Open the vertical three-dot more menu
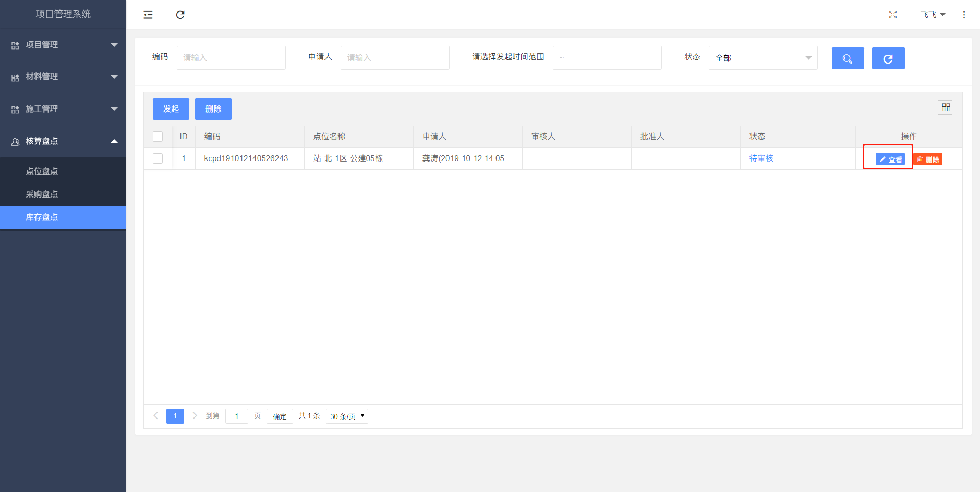Viewport: 980px width, 492px height. pos(964,15)
